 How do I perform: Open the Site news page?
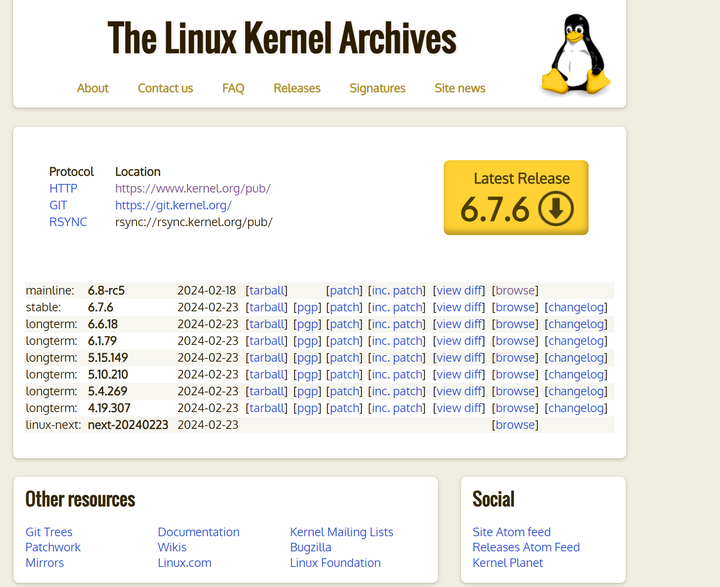pos(460,88)
